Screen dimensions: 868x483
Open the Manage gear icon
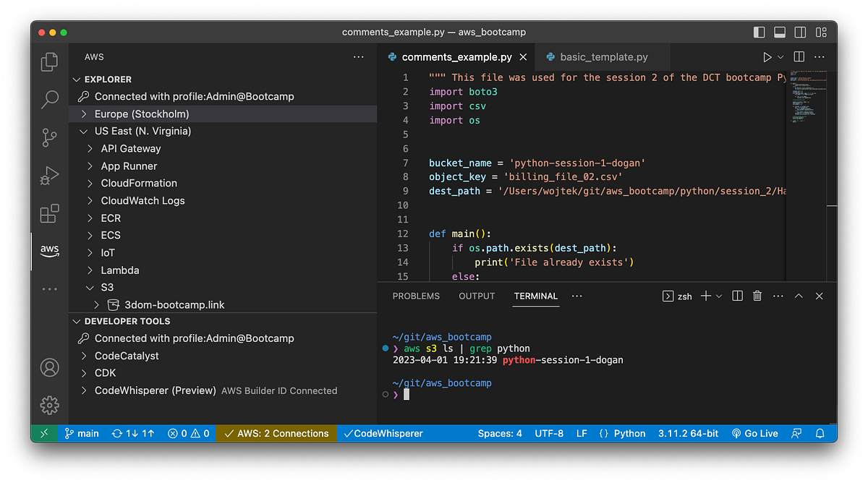point(49,405)
